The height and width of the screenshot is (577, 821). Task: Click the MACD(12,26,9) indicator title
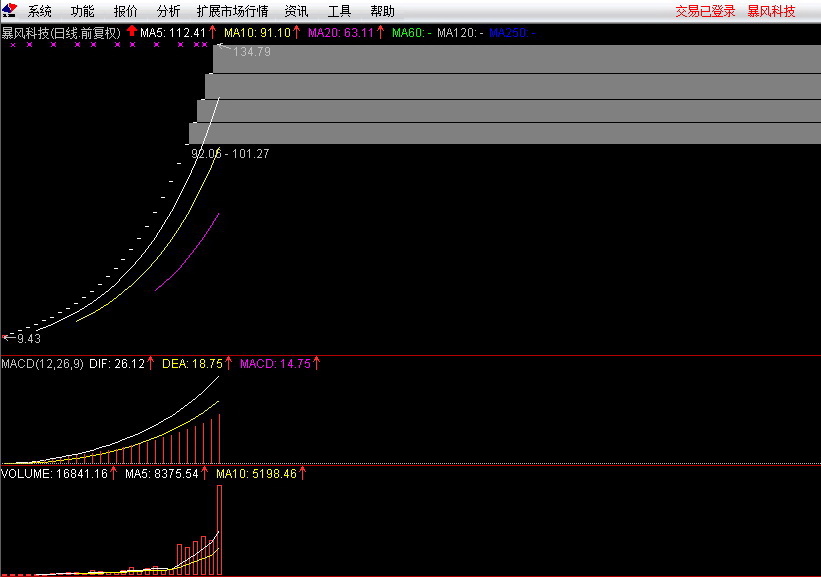click(42, 364)
